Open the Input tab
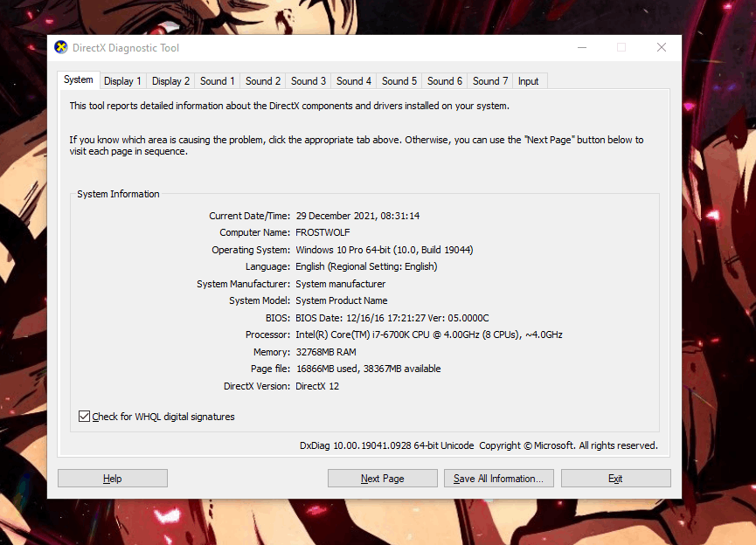The image size is (756, 545). point(529,81)
